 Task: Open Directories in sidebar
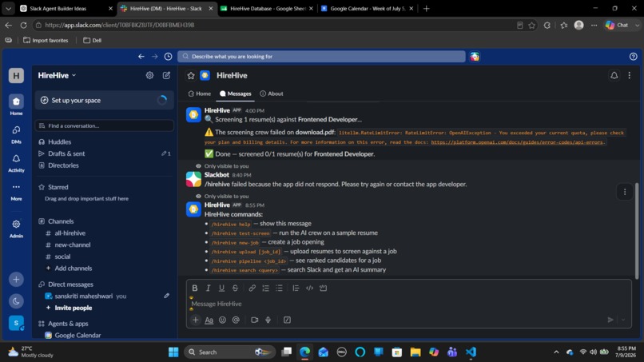coord(63,165)
